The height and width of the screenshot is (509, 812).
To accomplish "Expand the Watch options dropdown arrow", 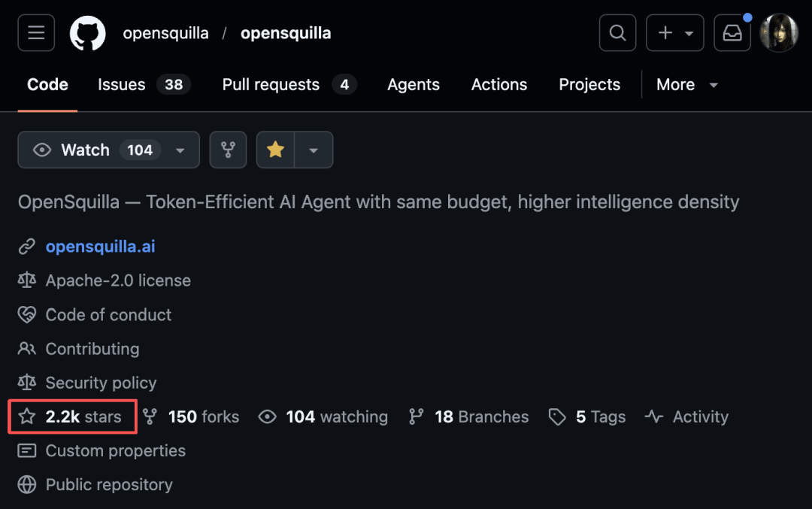I will 180,150.
